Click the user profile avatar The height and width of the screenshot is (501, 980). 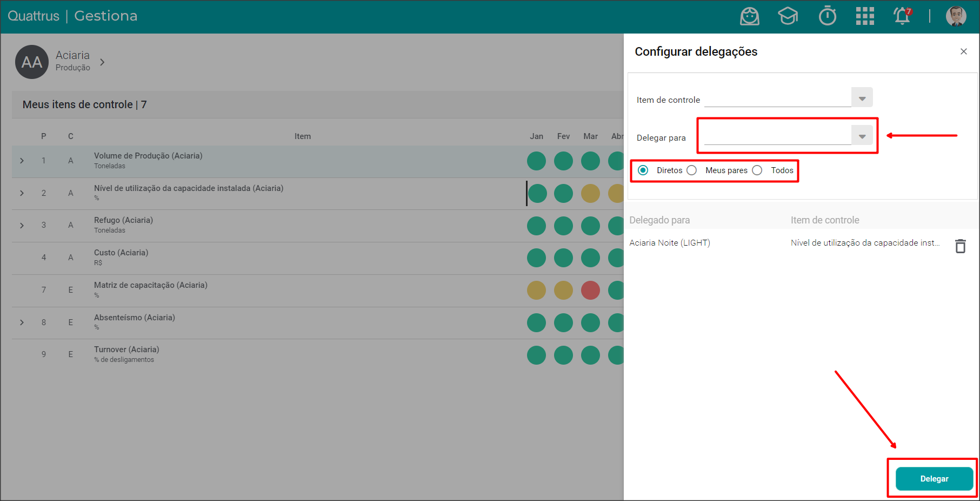[956, 16]
